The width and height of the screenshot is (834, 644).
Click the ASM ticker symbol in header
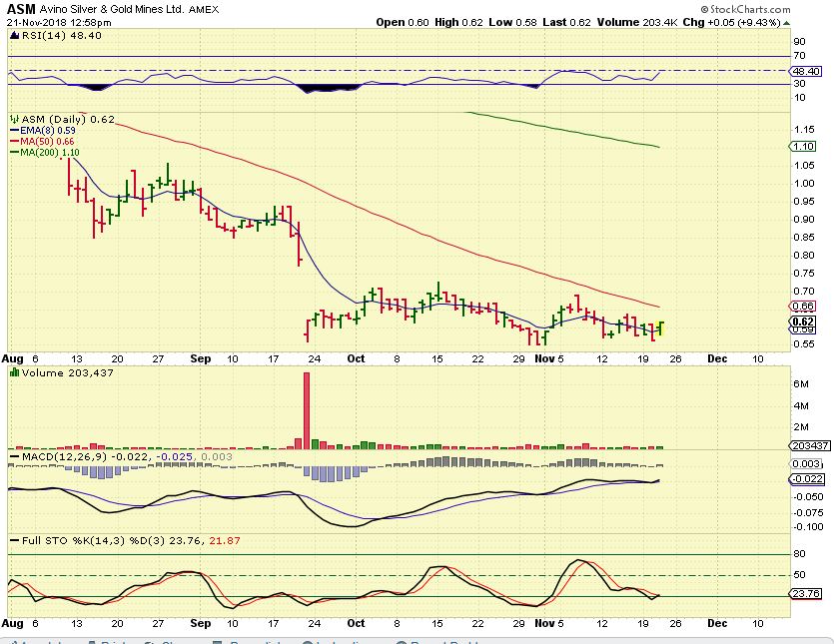pyautogui.click(x=21, y=9)
